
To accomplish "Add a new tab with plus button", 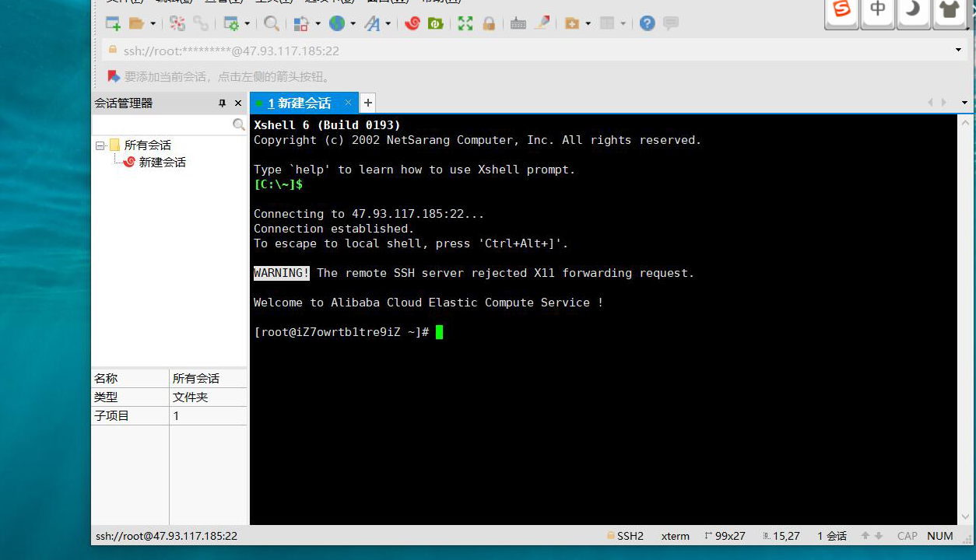I will 368,103.
